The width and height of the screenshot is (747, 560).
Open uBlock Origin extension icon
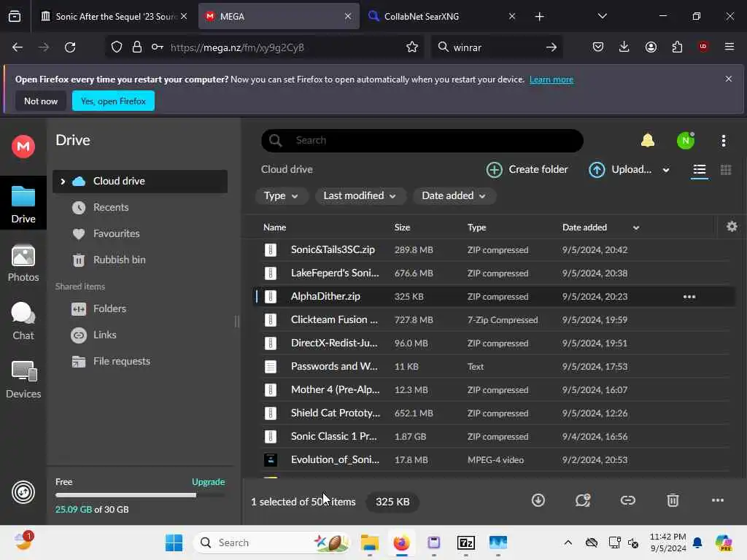[703, 47]
